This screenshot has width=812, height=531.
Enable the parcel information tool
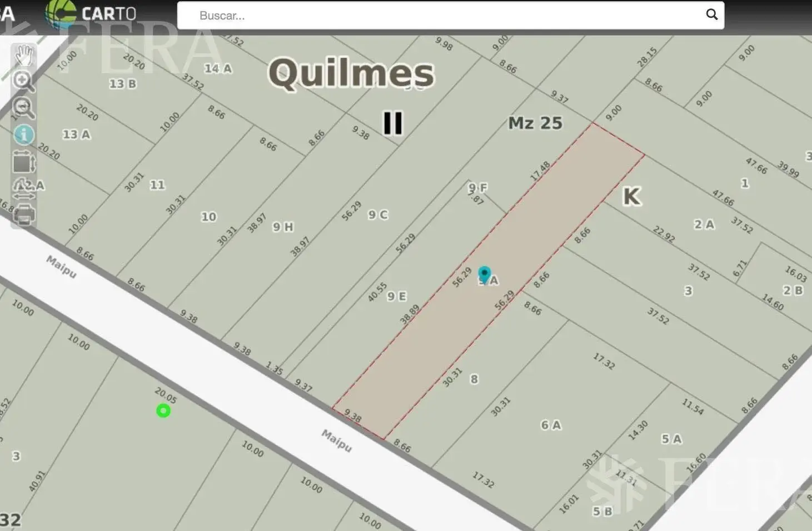point(24,135)
